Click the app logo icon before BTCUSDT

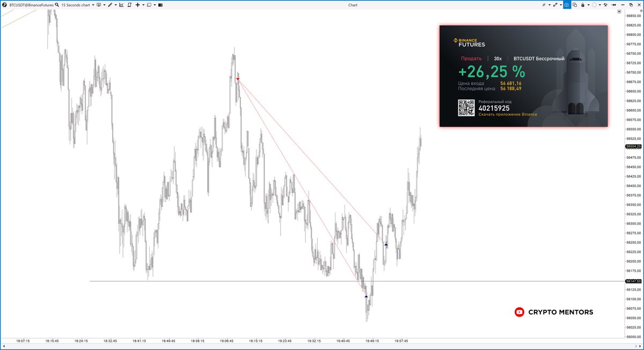click(x=5, y=5)
